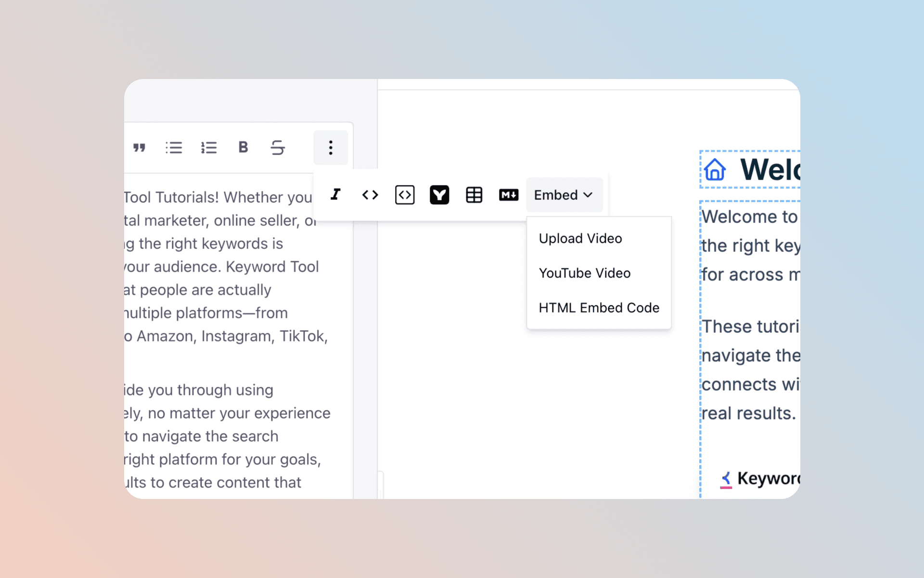Choose Upload Video from the menu
Screen dimensions: 924x578
[580, 238]
